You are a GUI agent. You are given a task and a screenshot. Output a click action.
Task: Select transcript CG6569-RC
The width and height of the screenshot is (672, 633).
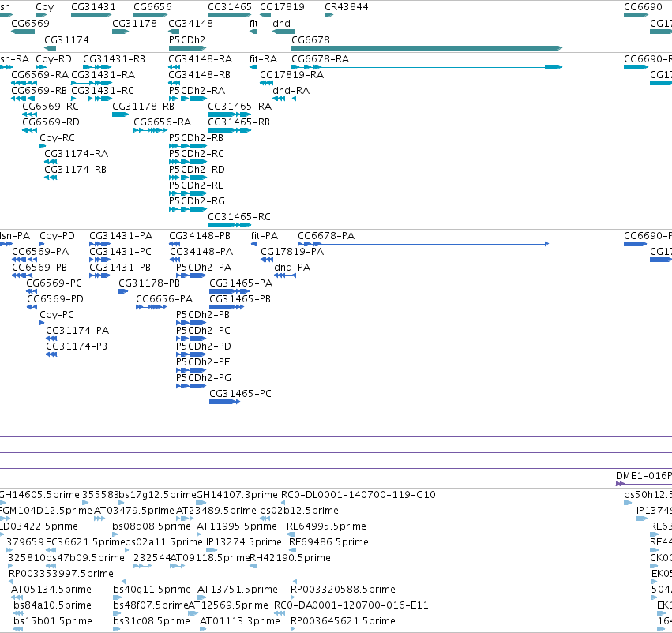tap(51, 107)
